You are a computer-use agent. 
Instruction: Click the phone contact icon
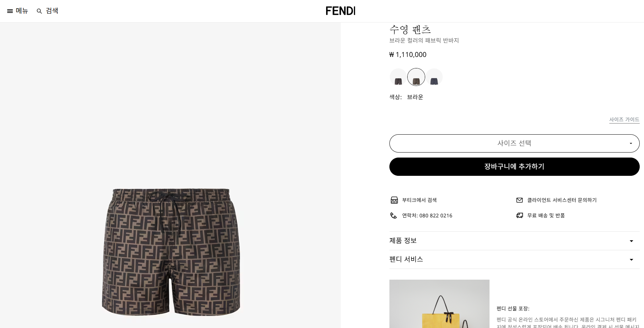(393, 216)
